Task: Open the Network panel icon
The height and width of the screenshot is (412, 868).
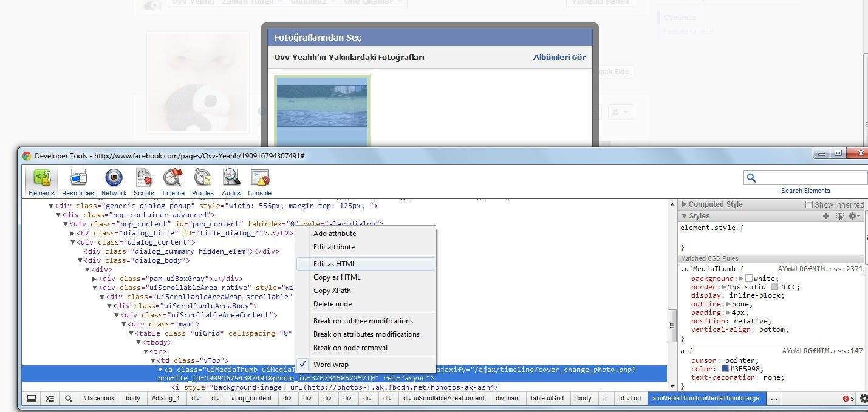Action: [114, 178]
